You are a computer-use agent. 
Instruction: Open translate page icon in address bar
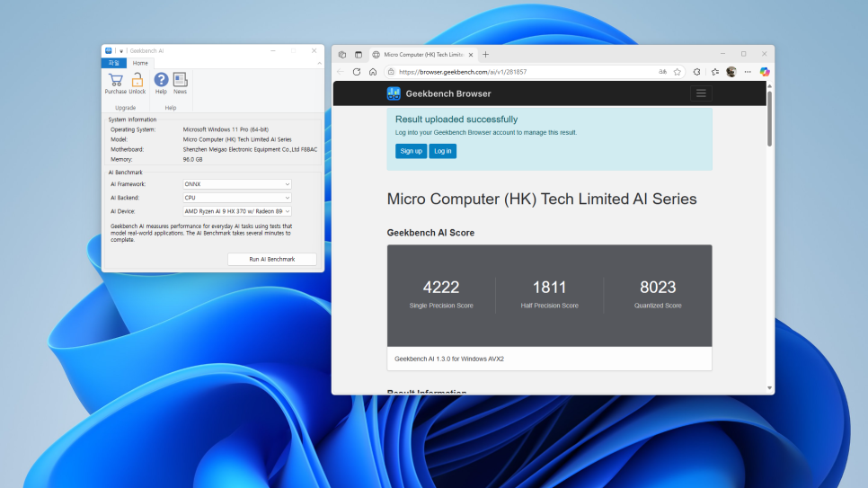(662, 72)
